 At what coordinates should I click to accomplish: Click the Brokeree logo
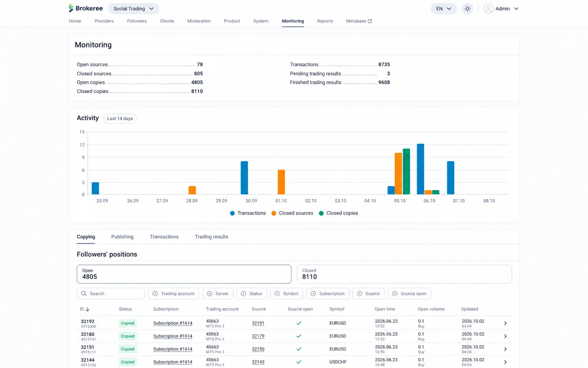coord(86,8)
